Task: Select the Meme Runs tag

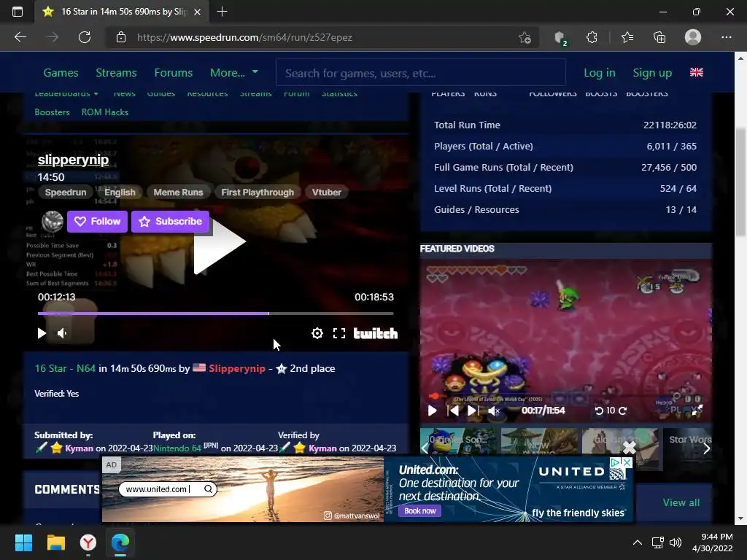Action: pos(178,192)
